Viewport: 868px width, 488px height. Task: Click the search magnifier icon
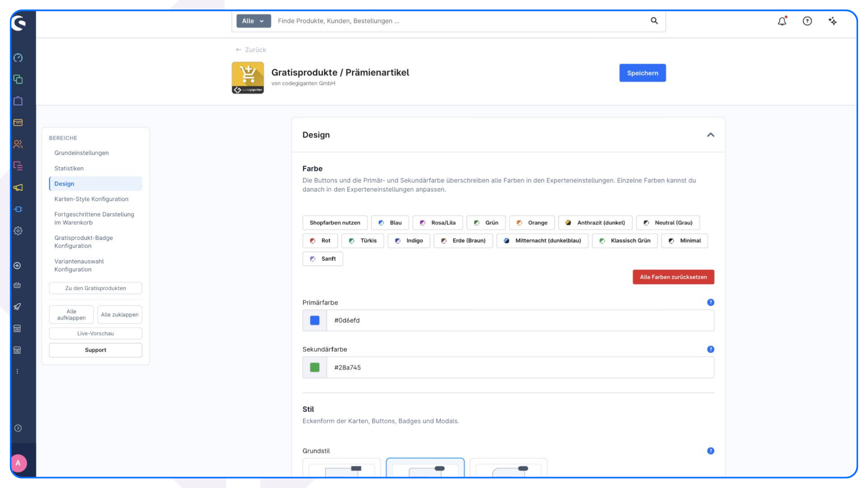click(x=654, y=21)
